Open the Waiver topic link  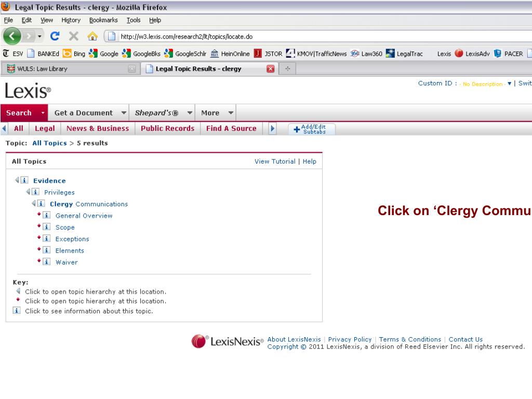[66, 262]
